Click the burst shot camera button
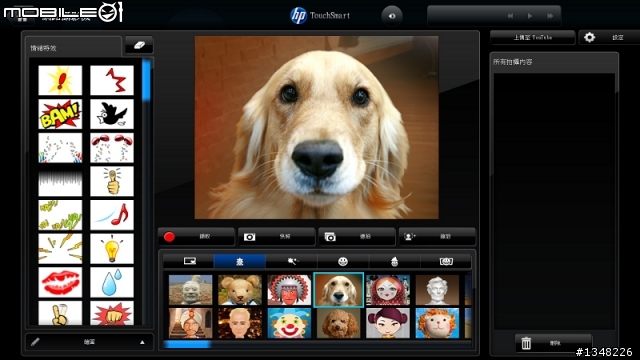 [357, 237]
